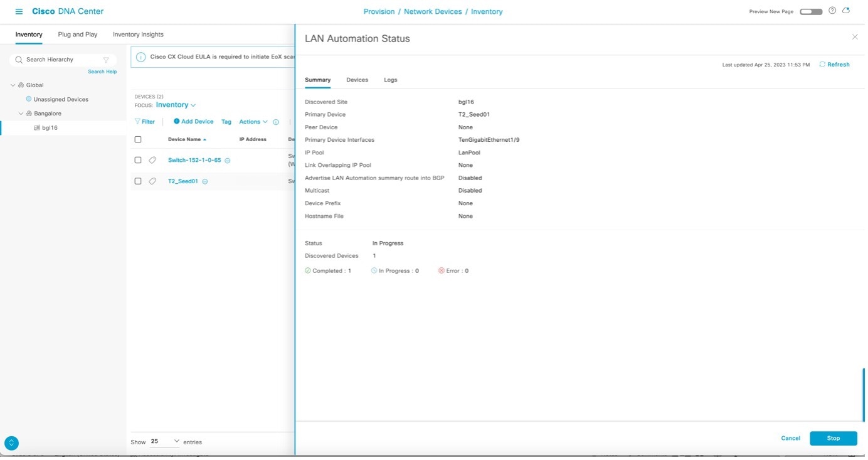This screenshot has height=460, width=868.
Task: Click the status icon next to Switch-152-1-0-65
Action: [x=228, y=161]
